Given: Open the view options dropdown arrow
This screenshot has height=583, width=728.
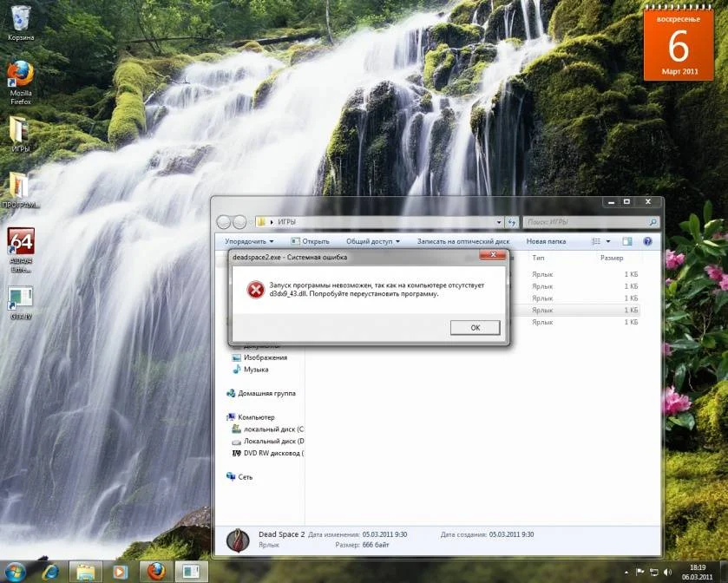Looking at the screenshot, I should click(608, 241).
